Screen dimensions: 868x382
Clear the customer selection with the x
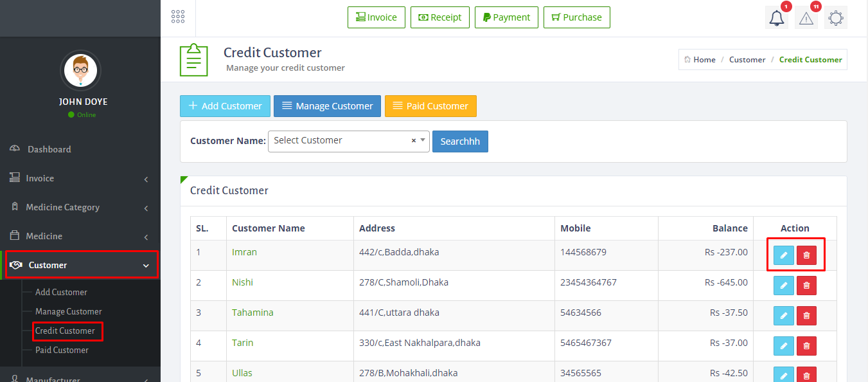[x=414, y=141]
